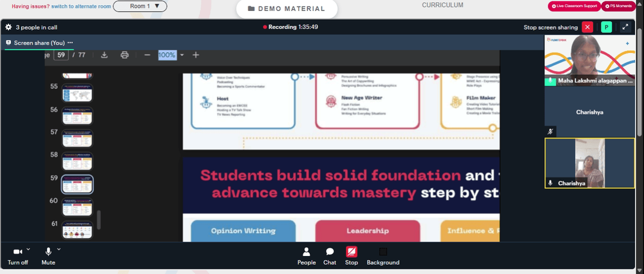Image resolution: width=644 pixels, height=274 pixels.
Task: Click Leadership box in slide
Action: [368, 231]
